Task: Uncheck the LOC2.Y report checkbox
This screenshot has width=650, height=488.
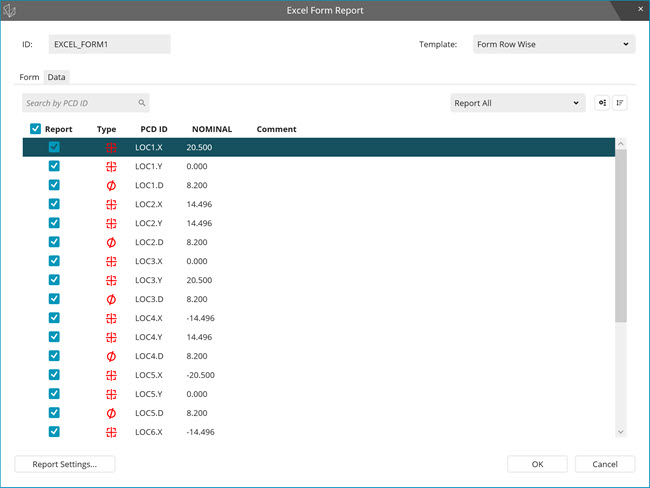Action: coord(54,224)
